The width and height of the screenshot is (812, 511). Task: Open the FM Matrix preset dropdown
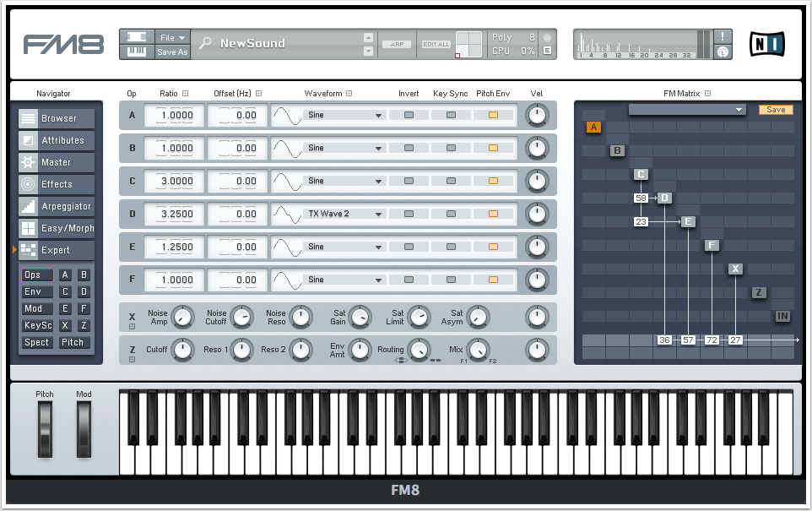[x=687, y=110]
